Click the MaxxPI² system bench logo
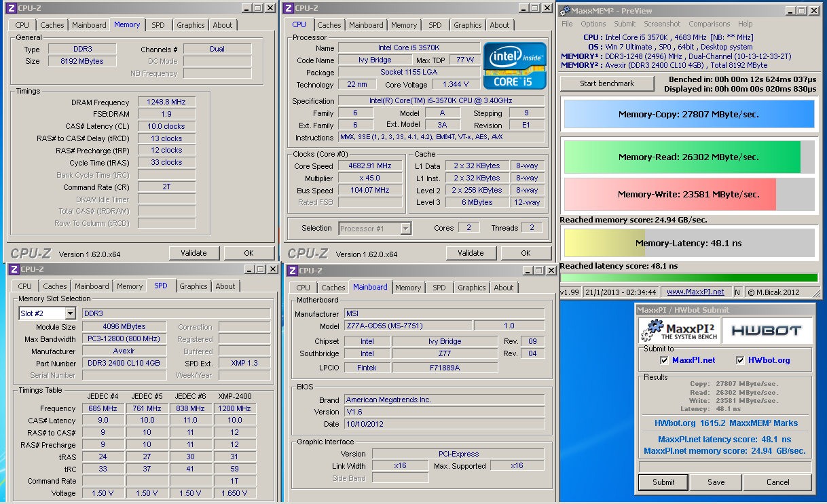This screenshot has width=827, height=504. (x=679, y=330)
